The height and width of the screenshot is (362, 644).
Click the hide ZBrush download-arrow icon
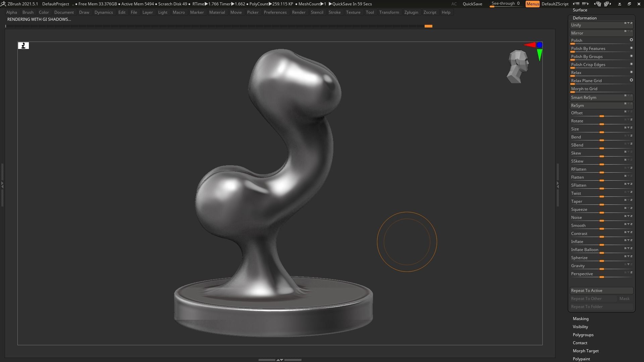coord(620,4)
